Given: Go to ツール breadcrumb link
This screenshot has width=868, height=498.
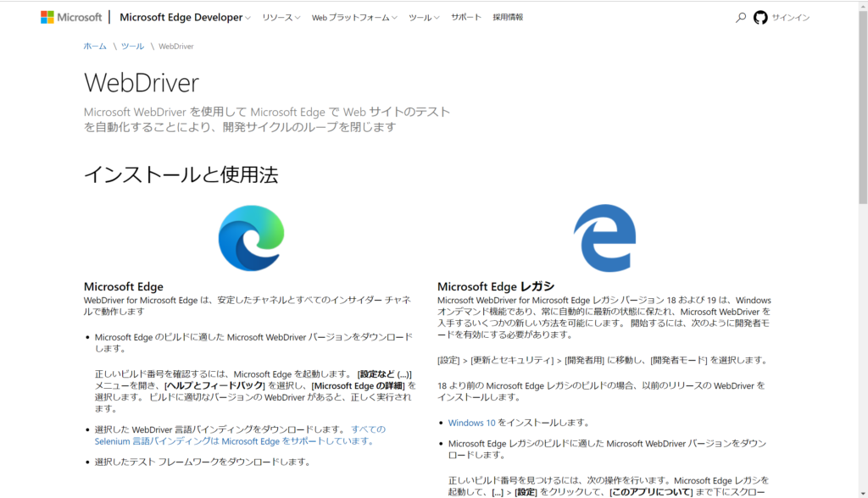Looking at the screenshot, I should [132, 46].
